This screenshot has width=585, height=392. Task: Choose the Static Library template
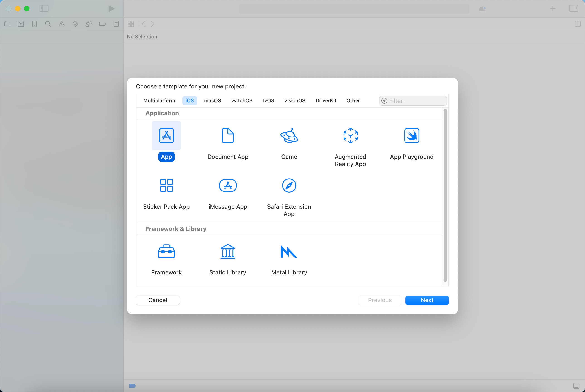coord(228,252)
